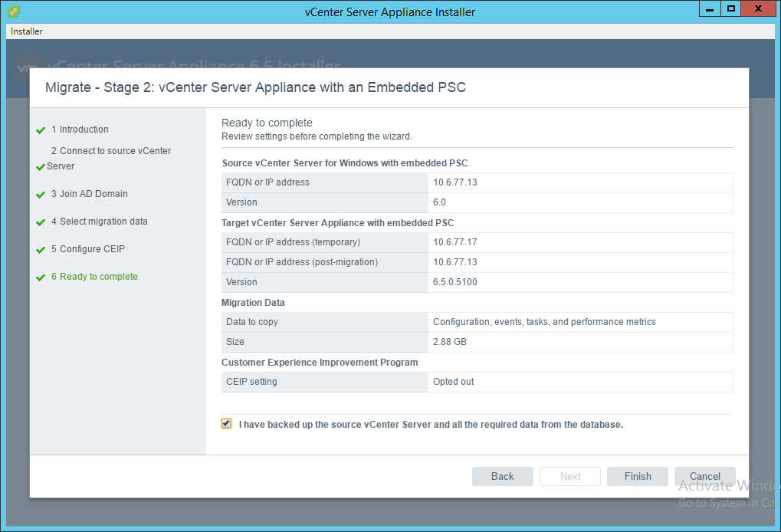
Task: Click the Data to copy value text
Action: pos(544,322)
